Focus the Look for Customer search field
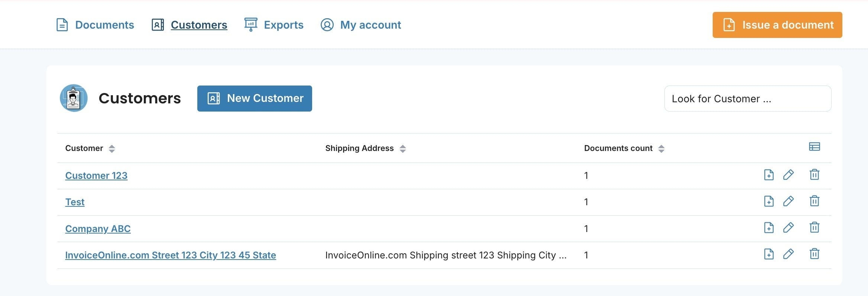868x296 pixels. pyautogui.click(x=747, y=99)
